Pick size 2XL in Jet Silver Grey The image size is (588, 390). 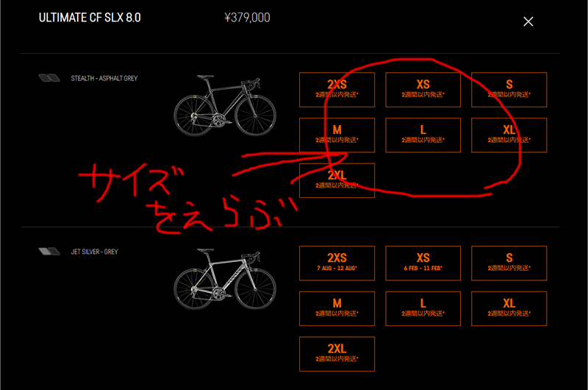pos(337,354)
